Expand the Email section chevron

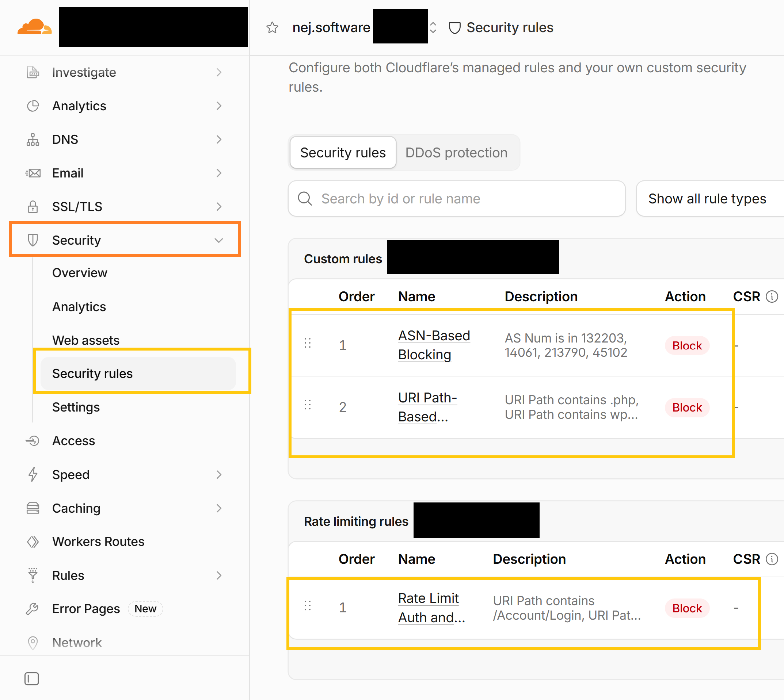(219, 173)
